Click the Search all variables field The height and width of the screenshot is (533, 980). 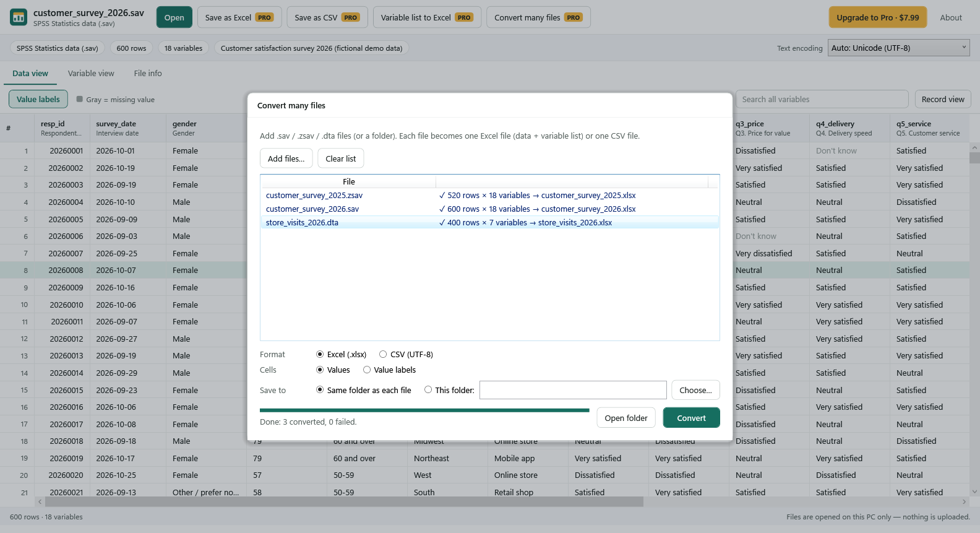coord(822,99)
